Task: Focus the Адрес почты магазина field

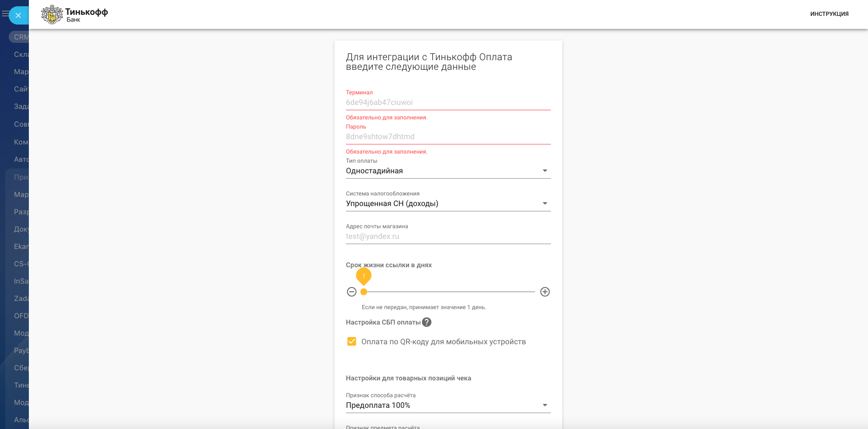Action: click(448, 236)
